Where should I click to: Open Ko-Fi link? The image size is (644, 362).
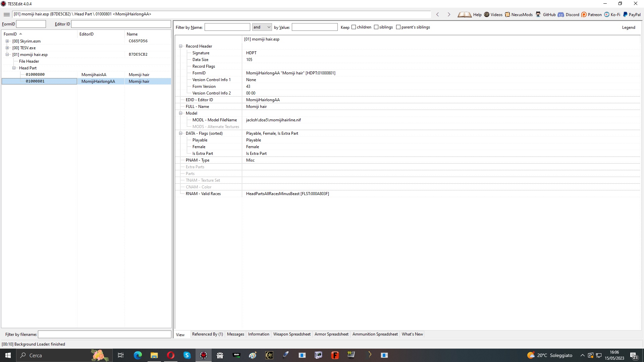click(x=612, y=14)
